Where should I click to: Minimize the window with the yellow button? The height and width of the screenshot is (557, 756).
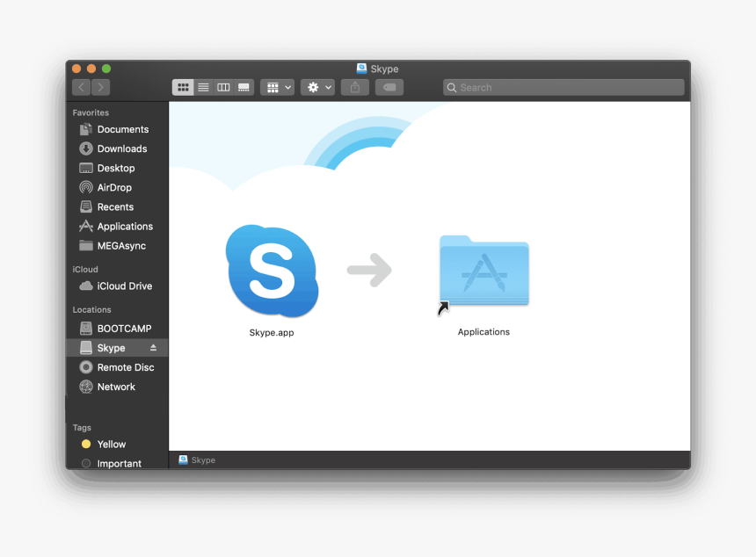(91, 69)
